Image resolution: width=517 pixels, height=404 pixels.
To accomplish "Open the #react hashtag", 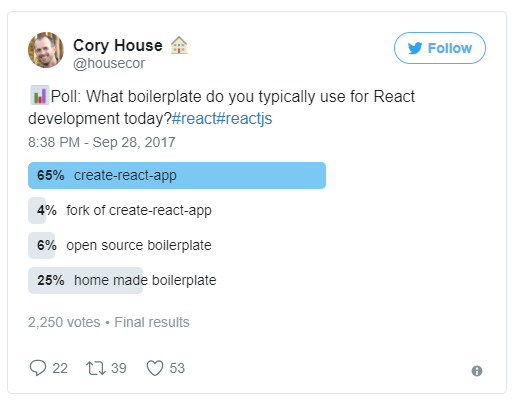I will [194, 119].
